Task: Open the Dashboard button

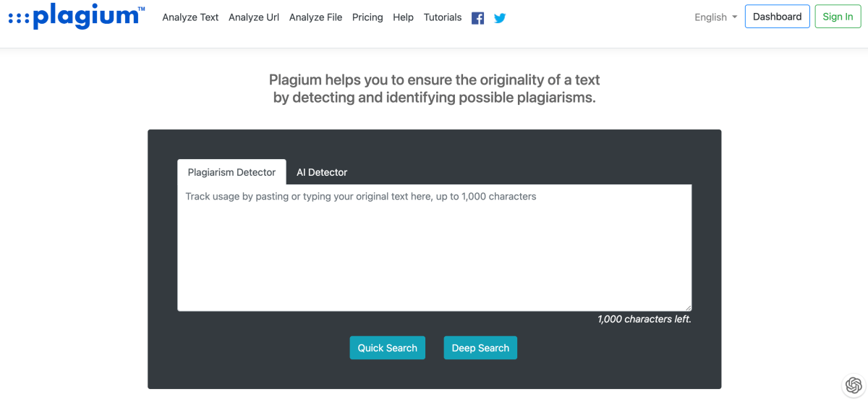Action: click(777, 17)
